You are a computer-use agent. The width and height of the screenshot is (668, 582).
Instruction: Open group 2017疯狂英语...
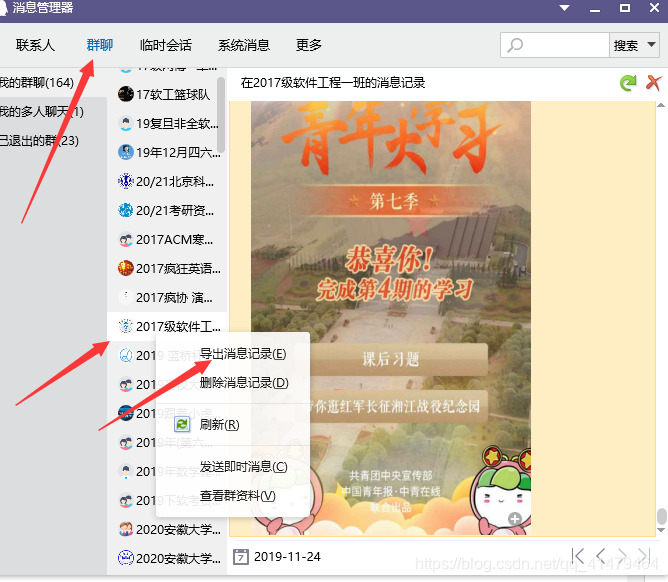167,268
